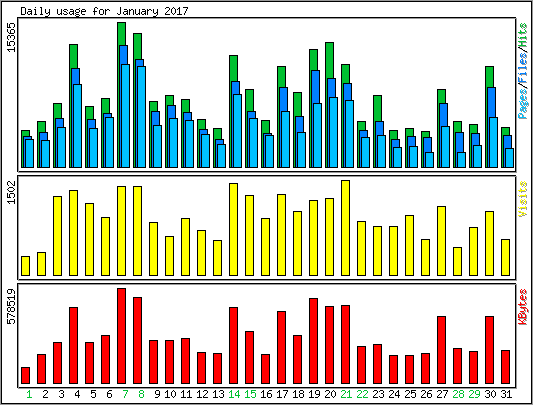Click the red KBytes bar for day 19
Image resolution: width=533 pixels, height=405 pixels.
[313, 341]
